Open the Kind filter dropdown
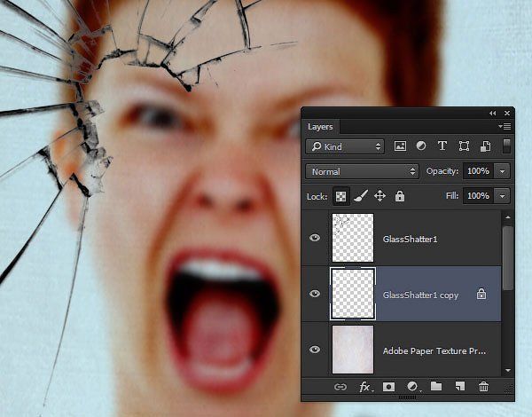The width and height of the screenshot is (532, 417). [x=345, y=146]
